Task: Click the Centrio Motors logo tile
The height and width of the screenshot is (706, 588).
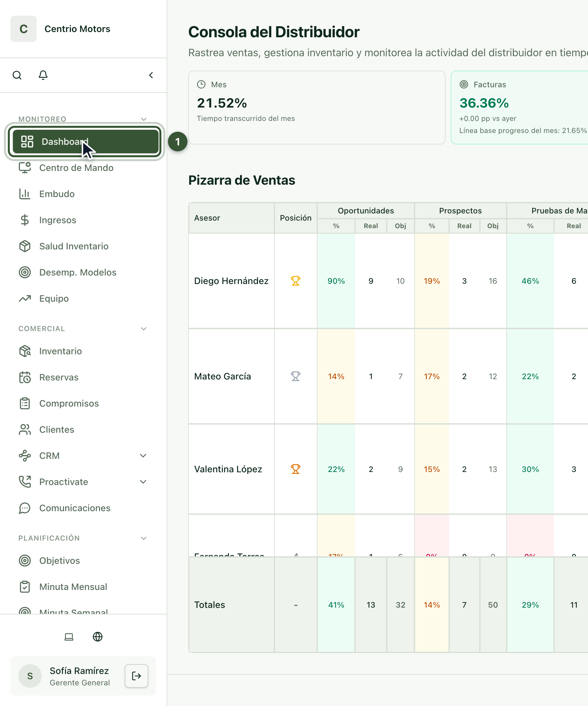Action: click(24, 29)
